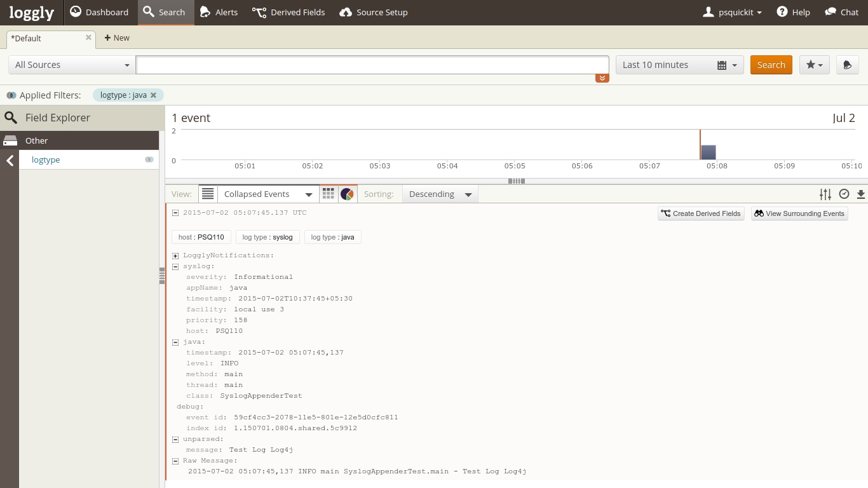This screenshot has width=868, height=488.
Task: Select the list view icon
Action: click(x=208, y=194)
